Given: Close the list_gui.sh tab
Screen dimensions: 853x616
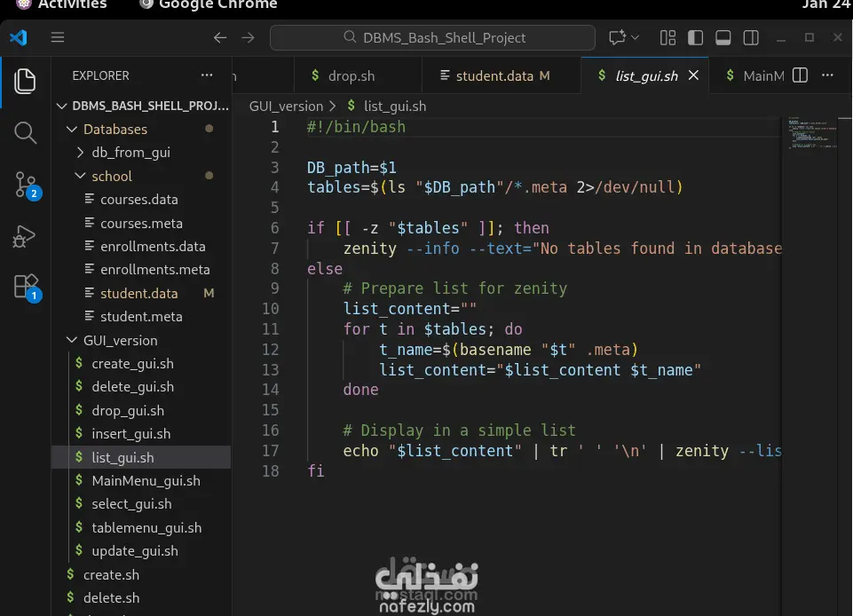Looking at the screenshot, I should [693, 75].
